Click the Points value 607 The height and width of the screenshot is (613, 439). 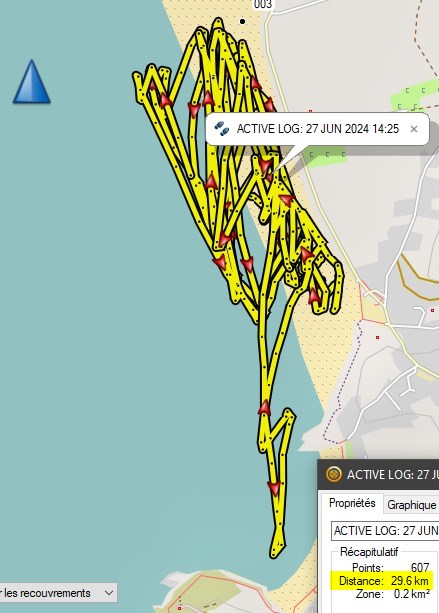[x=420, y=567]
